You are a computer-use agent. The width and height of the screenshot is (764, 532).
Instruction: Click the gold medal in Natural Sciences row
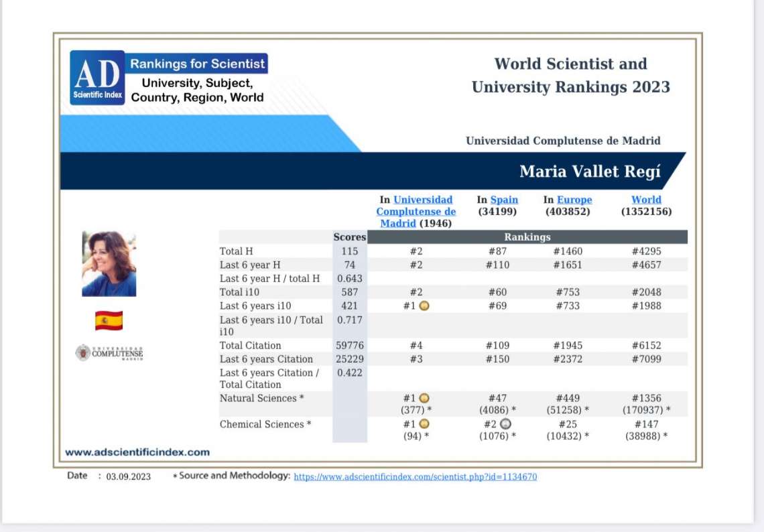coord(424,399)
